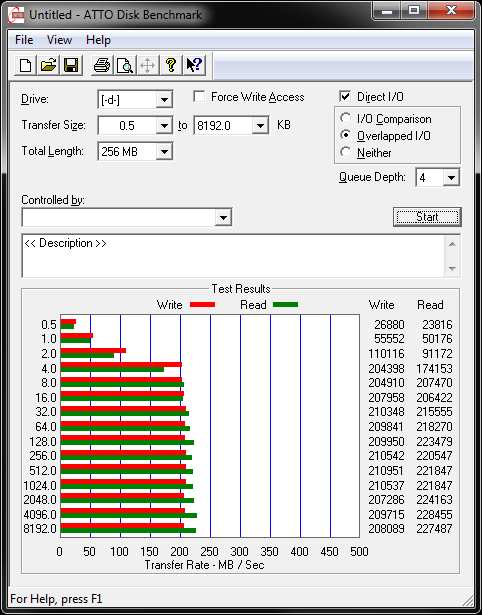Open About via yellow question mark icon
482x615 pixels.
[x=171, y=65]
